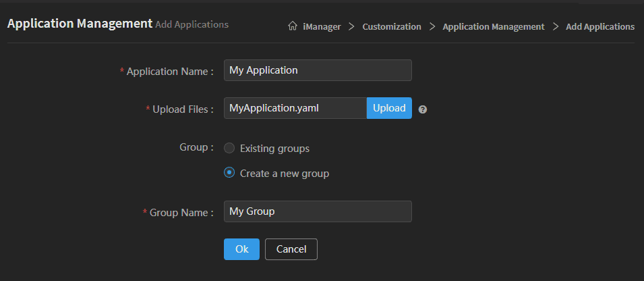
Task: Select the Existing groups radio button
Action: (x=229, y=148)
